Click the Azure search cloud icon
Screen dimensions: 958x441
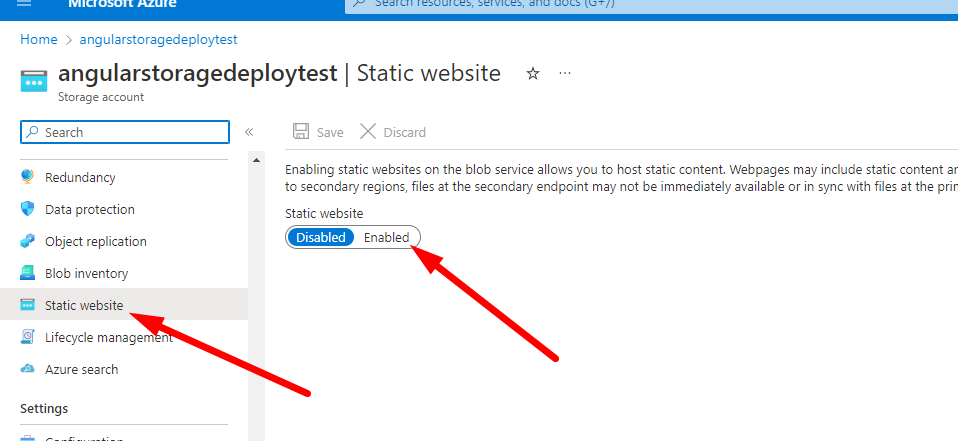(x=28, y=369)
